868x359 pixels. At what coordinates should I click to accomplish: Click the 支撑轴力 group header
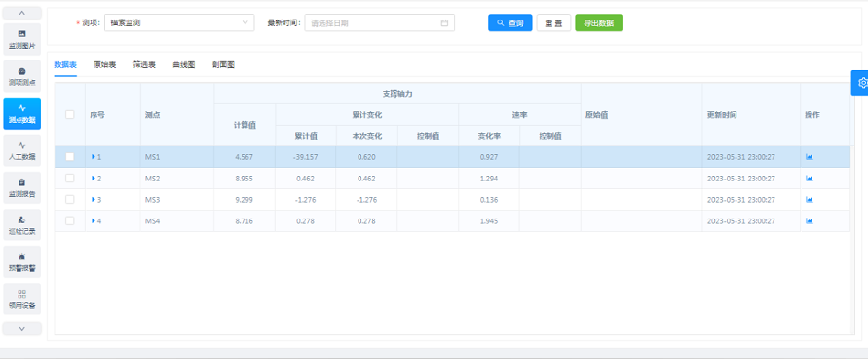[x=397, y=94]
